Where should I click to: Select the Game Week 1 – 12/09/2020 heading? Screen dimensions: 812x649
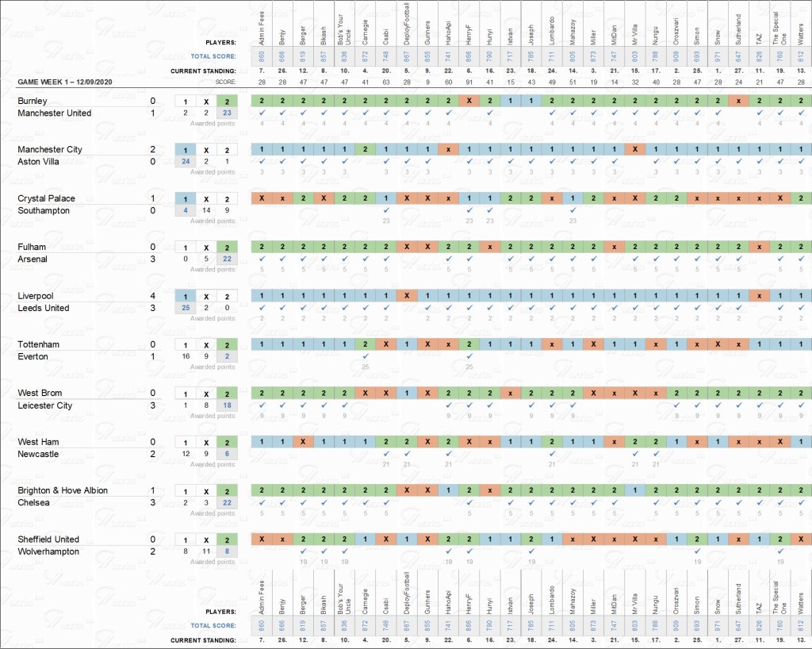(66, 83)
